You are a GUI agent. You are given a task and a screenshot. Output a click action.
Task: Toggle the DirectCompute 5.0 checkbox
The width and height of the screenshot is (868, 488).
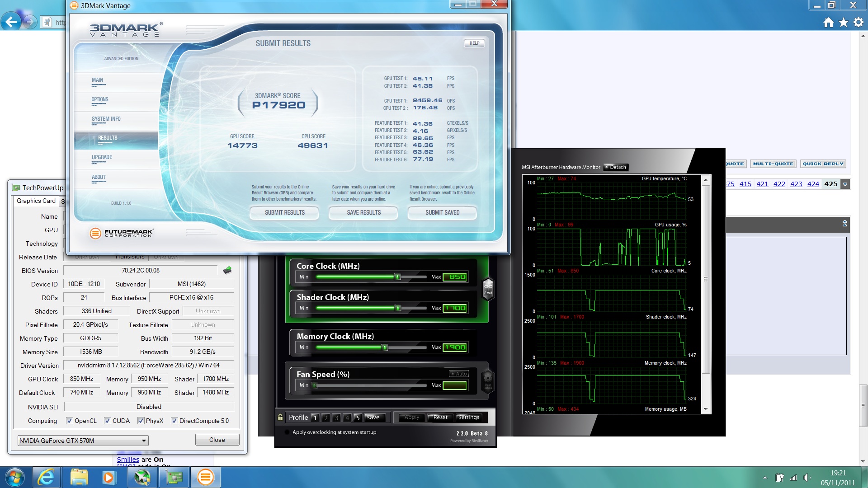[175, 421]
